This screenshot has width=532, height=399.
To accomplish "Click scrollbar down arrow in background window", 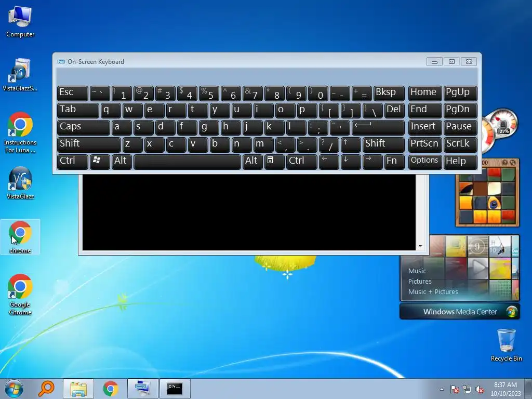I will (x=420, y=247).
